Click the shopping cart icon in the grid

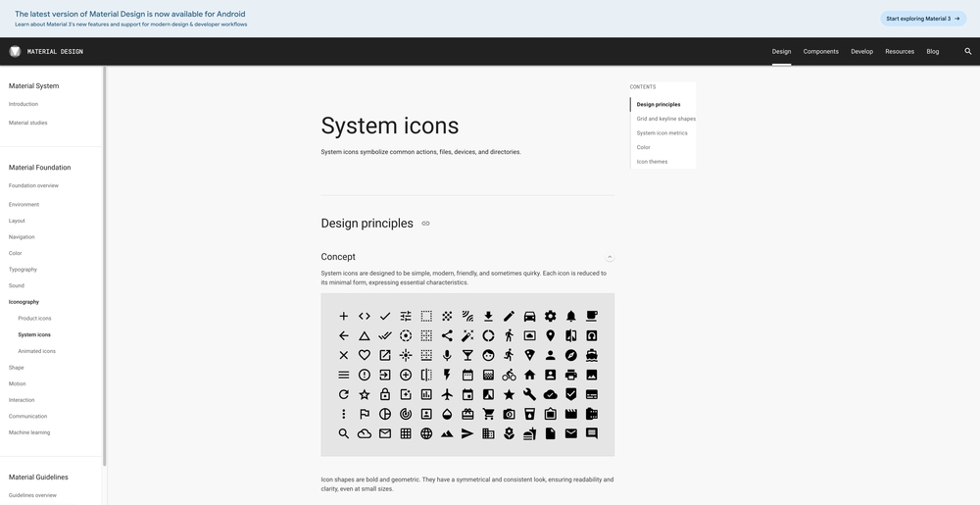click(x=488, y=414)
